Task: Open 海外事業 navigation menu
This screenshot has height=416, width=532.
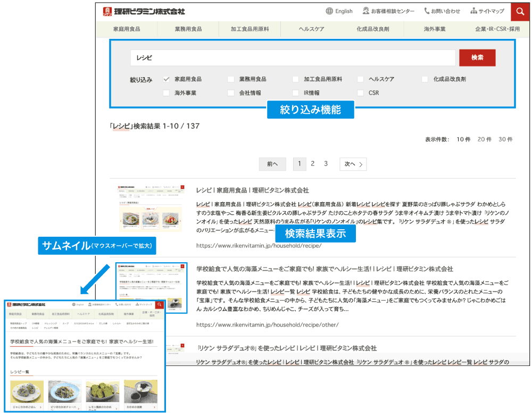Action: coord(435,29)
